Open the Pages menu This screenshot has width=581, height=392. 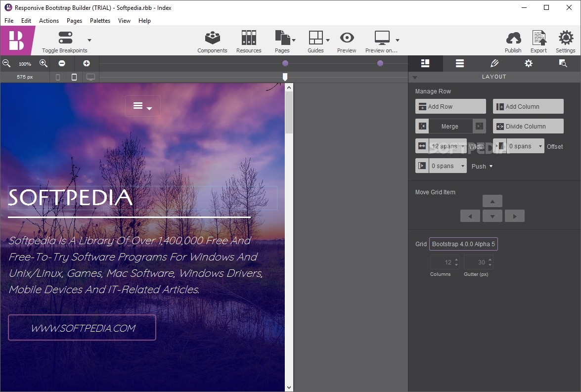tap(74, 21)
